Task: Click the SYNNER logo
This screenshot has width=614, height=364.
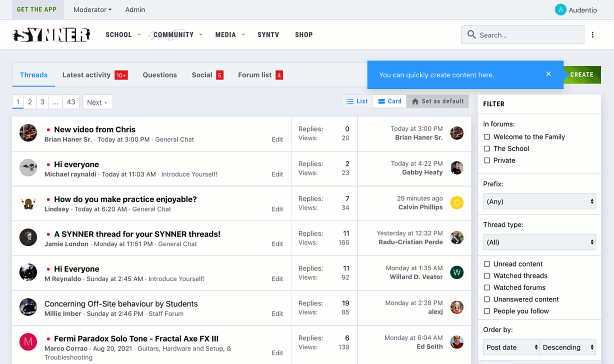Action: (x=51, y=35)
